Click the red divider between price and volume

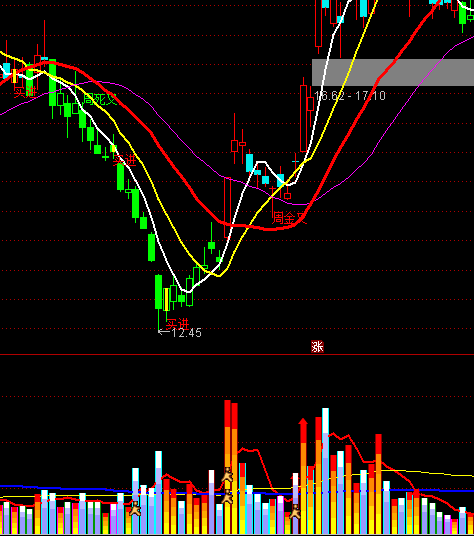(237, 354)
